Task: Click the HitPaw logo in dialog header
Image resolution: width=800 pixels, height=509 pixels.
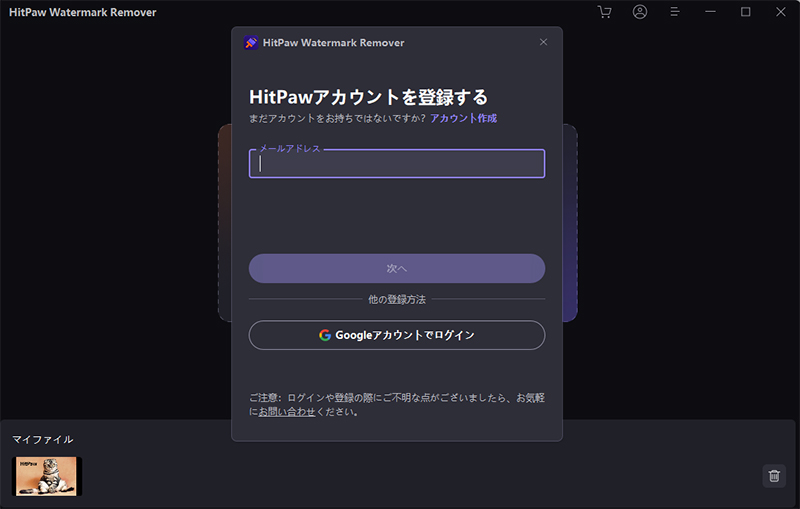Action: (251, 43)
